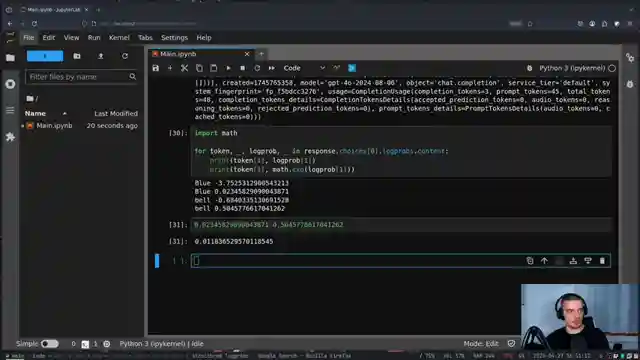Refresh the file browser

pyautogui.click(x=125, y=56)
